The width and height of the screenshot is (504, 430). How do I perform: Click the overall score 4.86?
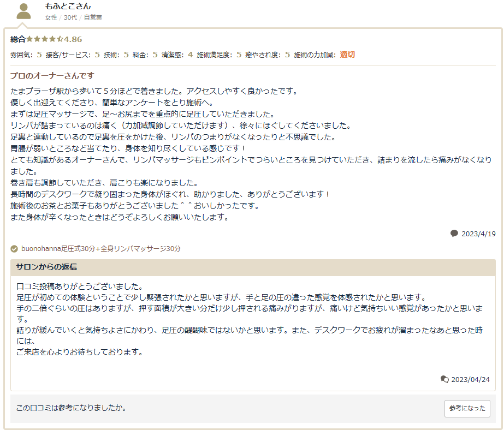click(x=73, y=39)
